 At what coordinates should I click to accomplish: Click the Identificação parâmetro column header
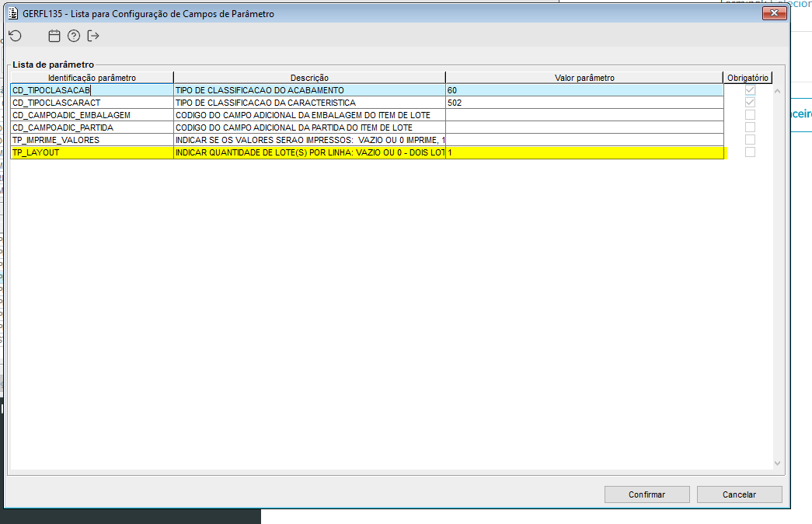pos(92,78)
